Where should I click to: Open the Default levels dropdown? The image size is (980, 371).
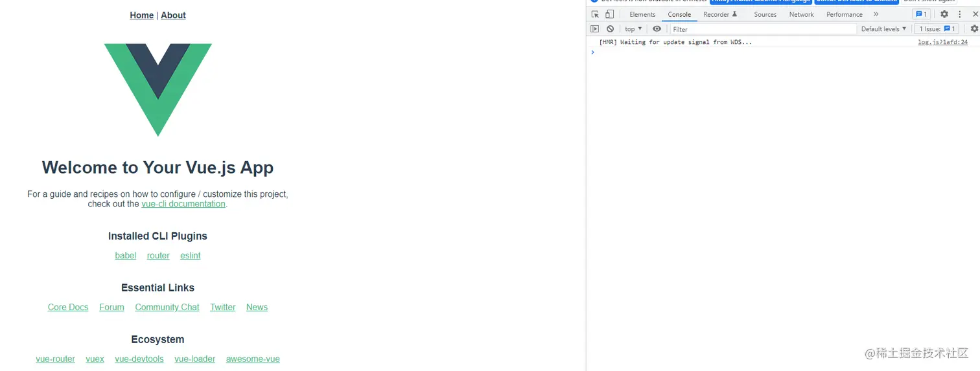[883, 29]
